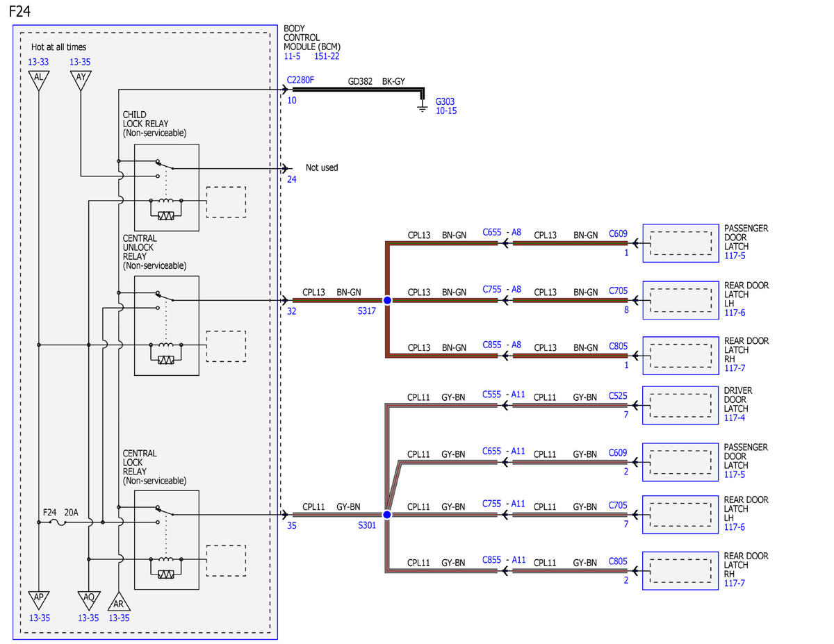Viewport: 834px width, 644px height.
Task: Click the AR connector triangle at bottom
Action: click(119, 602)
